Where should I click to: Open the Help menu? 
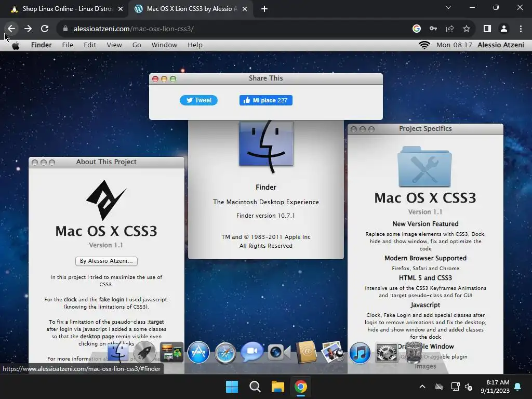195,45
